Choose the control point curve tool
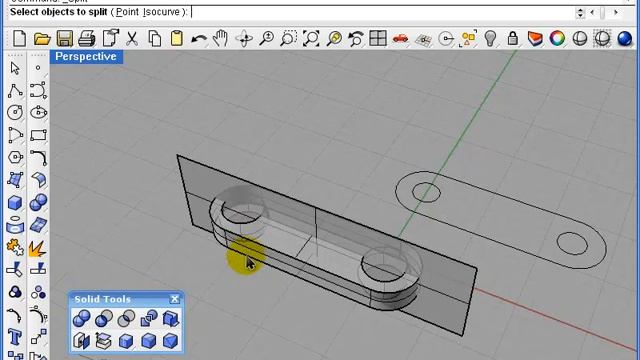Image resolution: width=640 pixels, height=360 pixels. [38, 91]
